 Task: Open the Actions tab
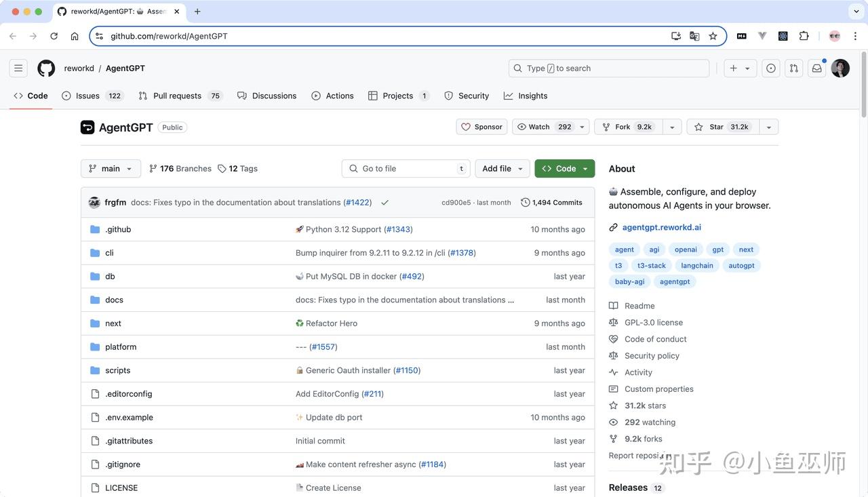click(332, 96)
